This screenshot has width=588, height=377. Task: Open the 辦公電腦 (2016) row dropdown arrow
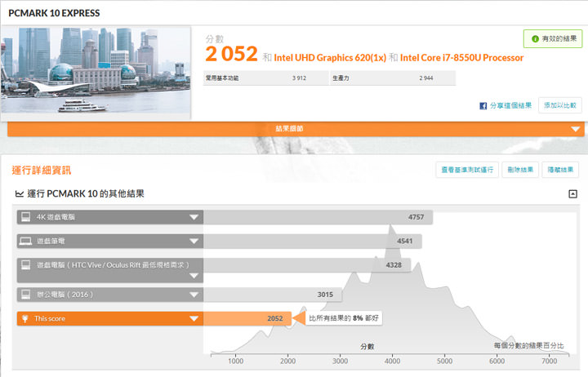click(x=194, y=294)
